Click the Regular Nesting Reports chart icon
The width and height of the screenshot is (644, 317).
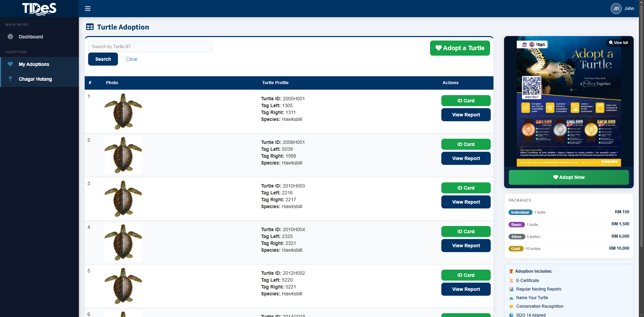click(x=511, y=289)
